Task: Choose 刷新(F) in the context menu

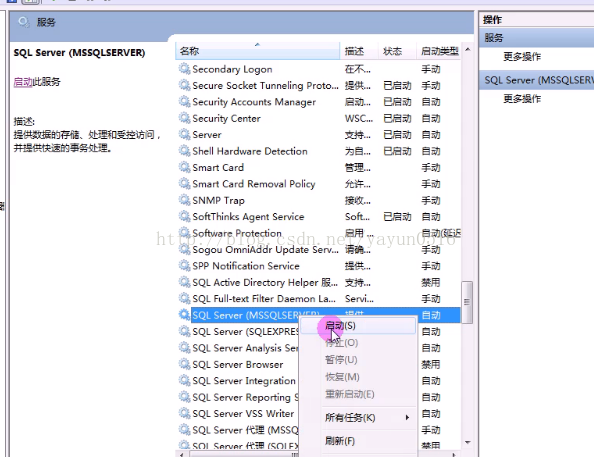Action: coord(357,441)
